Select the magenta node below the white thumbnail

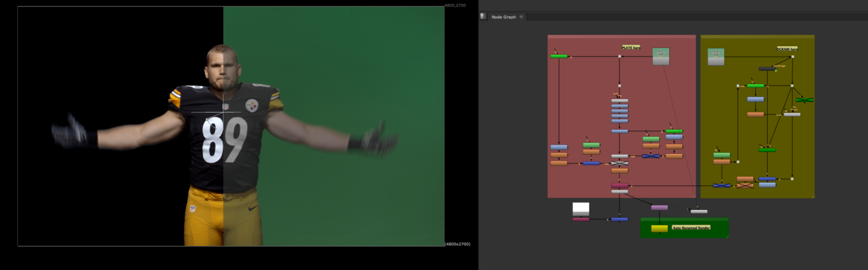(581, 219)
